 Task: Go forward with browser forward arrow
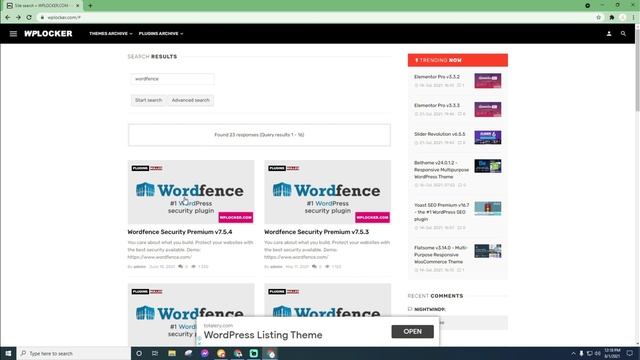tap(18, 18)
